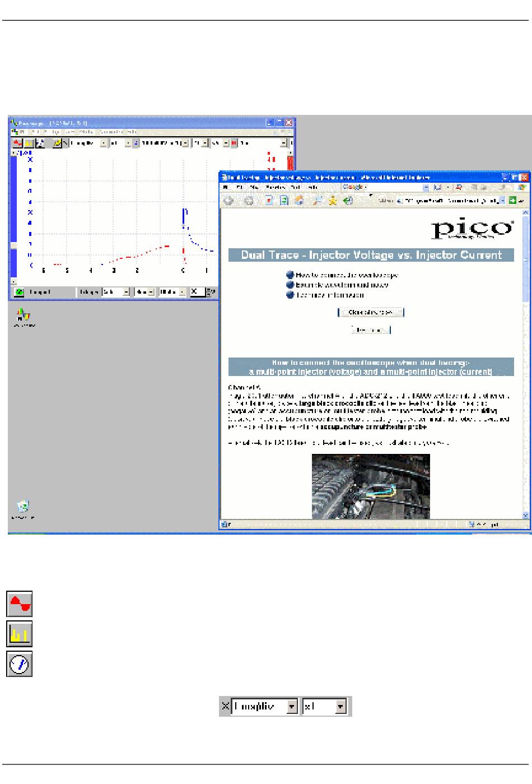The width and height of the screenshot is (532, 784).
Task: Expand the enlarged ms/div timebase combo box
Action: [292, 707]
